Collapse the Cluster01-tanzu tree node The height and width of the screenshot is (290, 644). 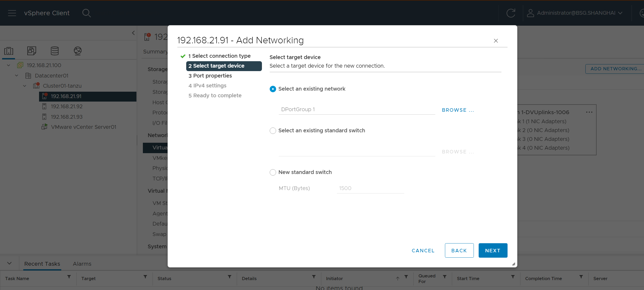[x=25, y=86]
